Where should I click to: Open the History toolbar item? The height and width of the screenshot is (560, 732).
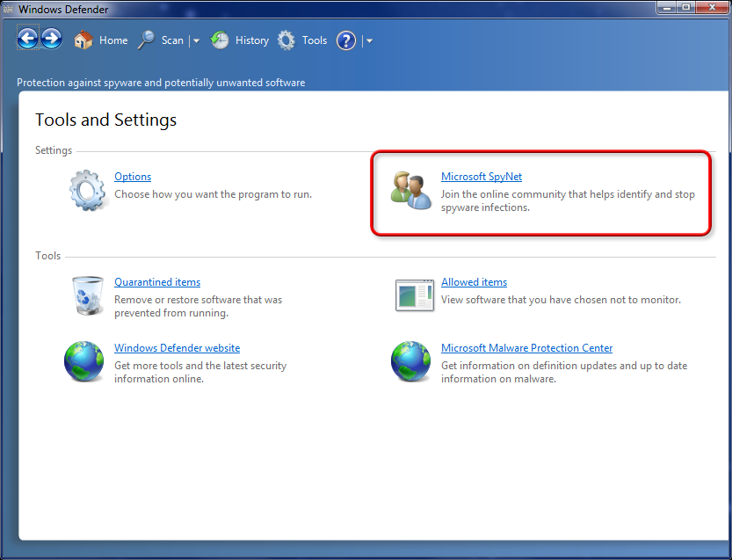coord(251,40)
